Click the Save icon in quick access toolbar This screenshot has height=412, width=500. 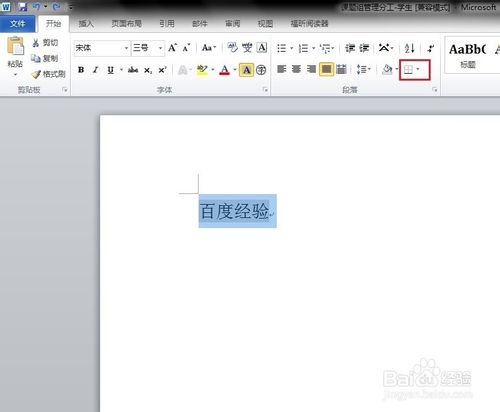pyautogui.click(x=22, y=6)
